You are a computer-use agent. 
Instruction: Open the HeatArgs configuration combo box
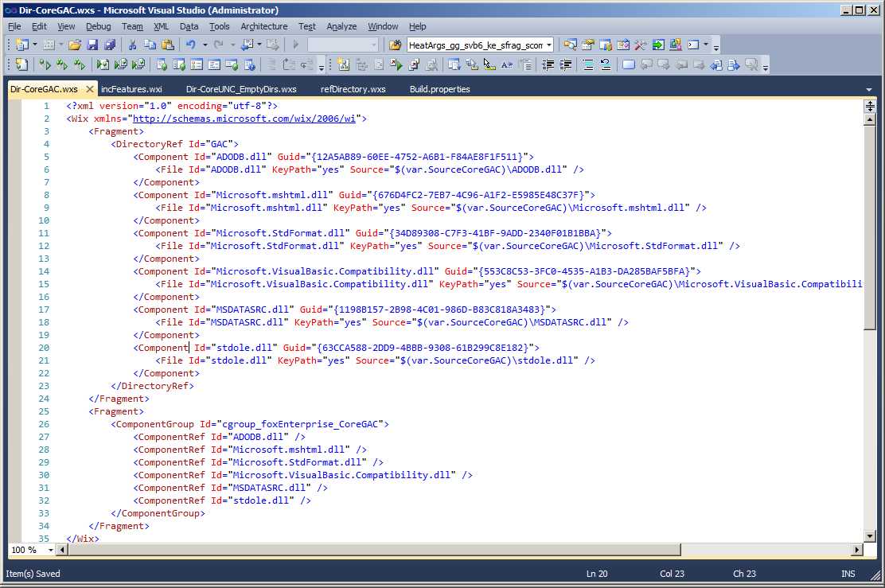[x=480, y=45]
